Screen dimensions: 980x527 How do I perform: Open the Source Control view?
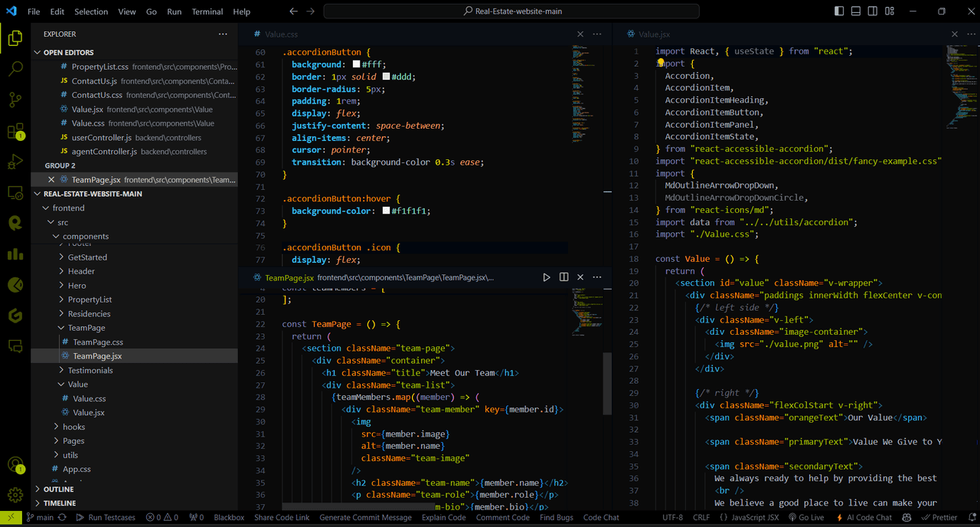pyautogui.click(x=15, y=100)
